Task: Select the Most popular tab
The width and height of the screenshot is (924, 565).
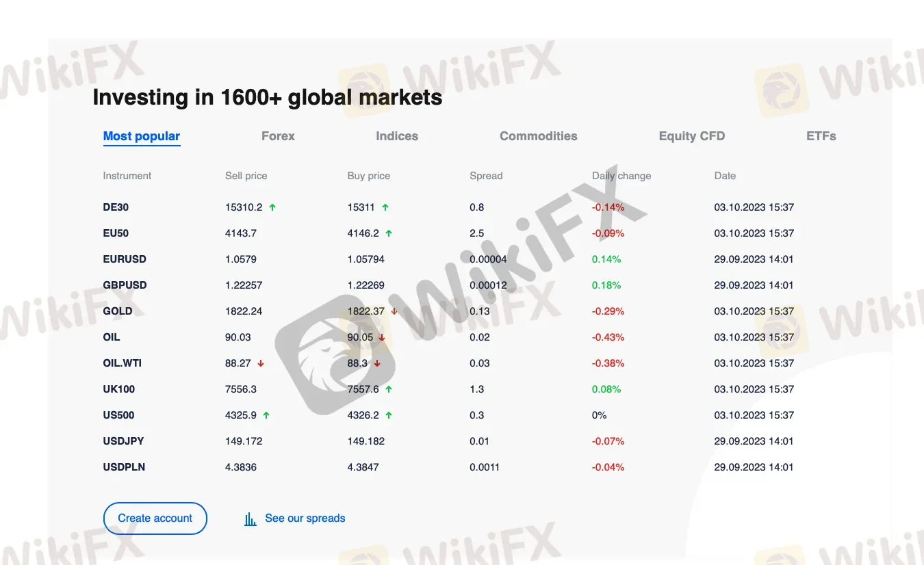Action: point(141,136)
